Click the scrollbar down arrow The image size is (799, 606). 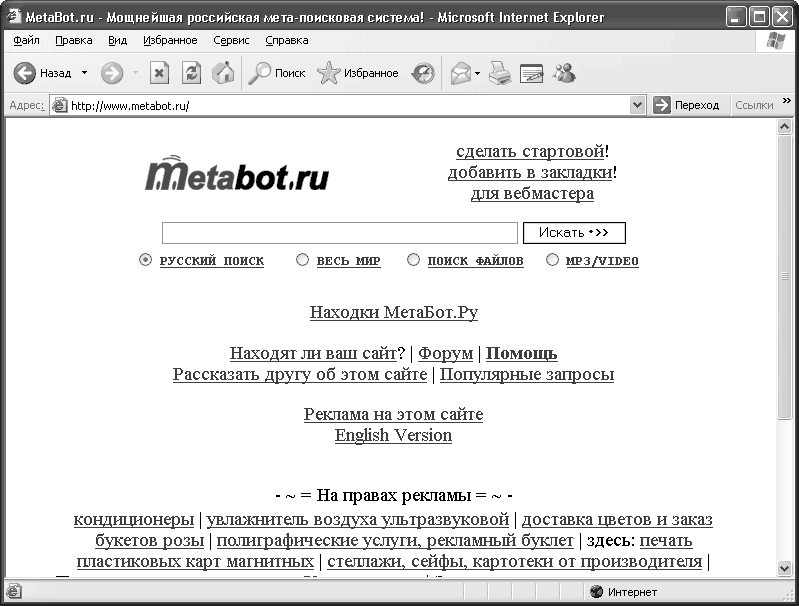point(785,567)
